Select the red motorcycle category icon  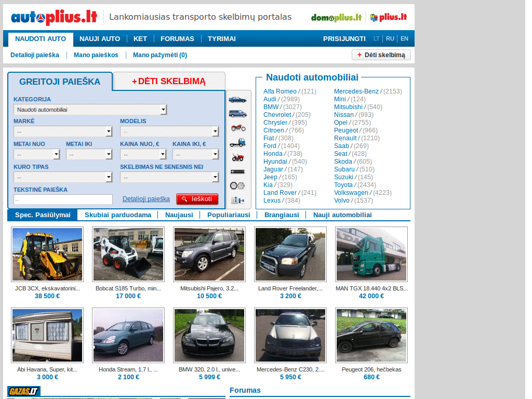[238, 128]
